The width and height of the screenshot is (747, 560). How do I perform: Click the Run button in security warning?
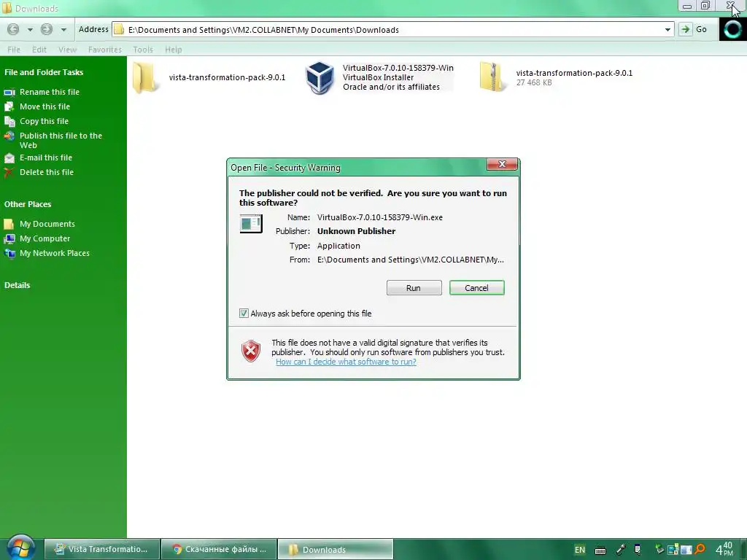coord(414,287)
